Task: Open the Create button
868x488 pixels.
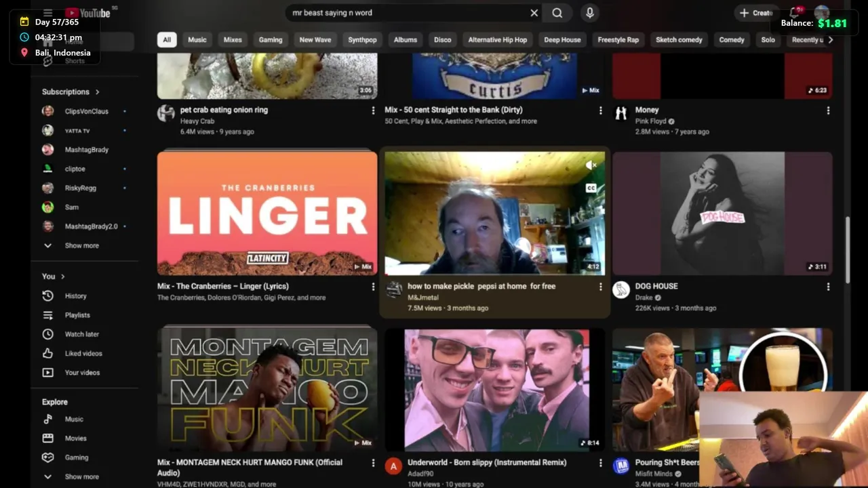Action: (x=755, y=13)
